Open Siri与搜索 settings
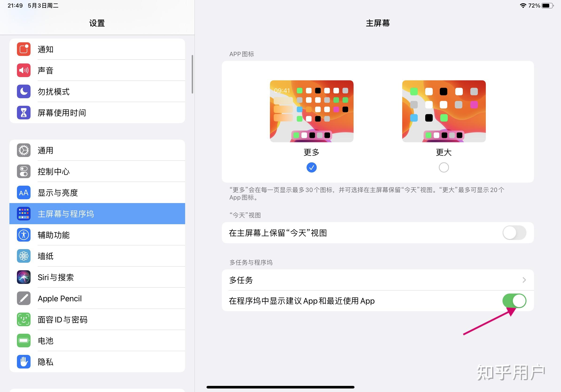The width and height of the screenshot is (561, 392). 97,277
